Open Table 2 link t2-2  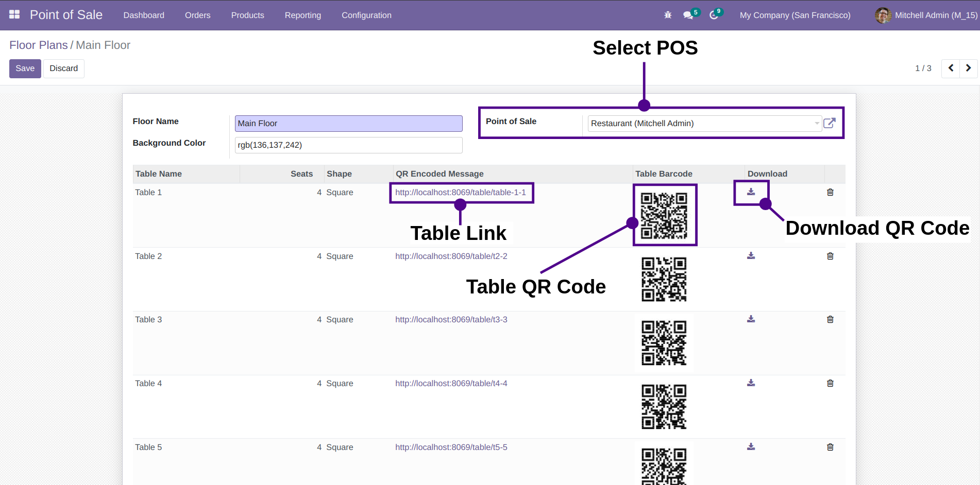pos(451,256)
